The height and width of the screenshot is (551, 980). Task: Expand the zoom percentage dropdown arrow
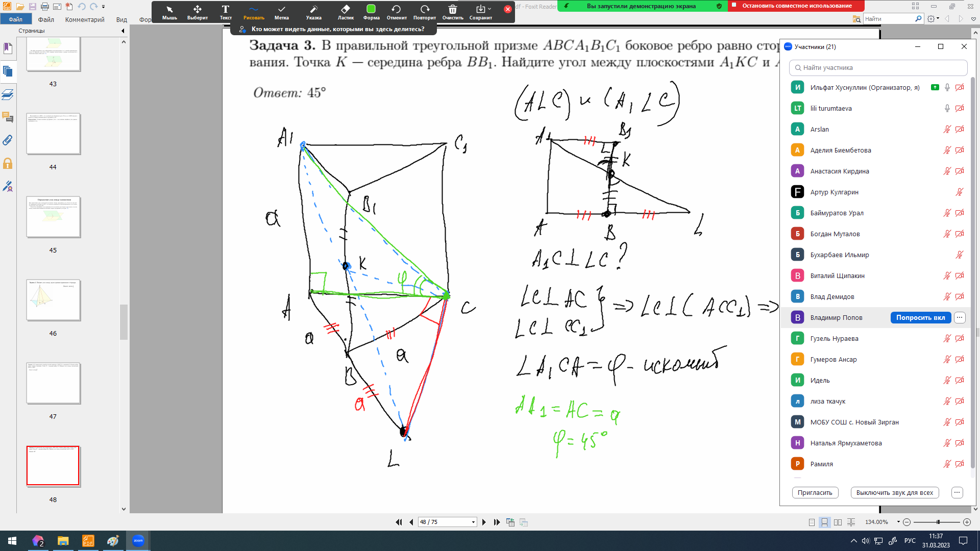click(x=898, y=522)
